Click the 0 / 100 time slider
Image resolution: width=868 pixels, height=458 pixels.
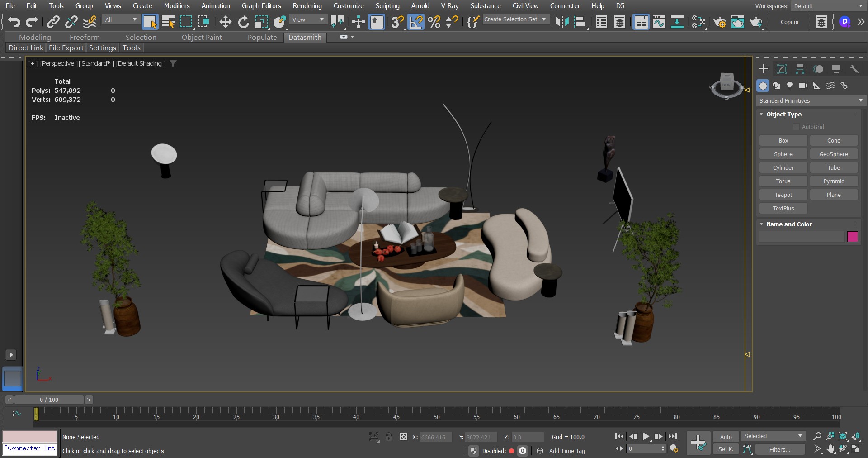pos(49,400)
